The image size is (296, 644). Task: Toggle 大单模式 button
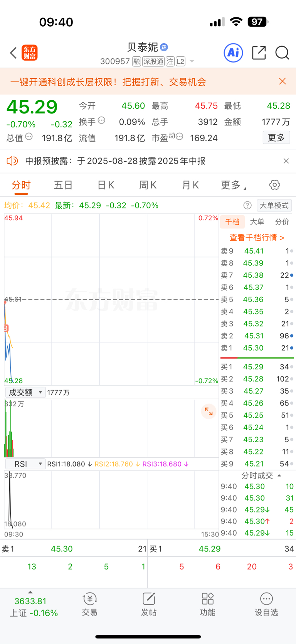click(x=274, y=205)
